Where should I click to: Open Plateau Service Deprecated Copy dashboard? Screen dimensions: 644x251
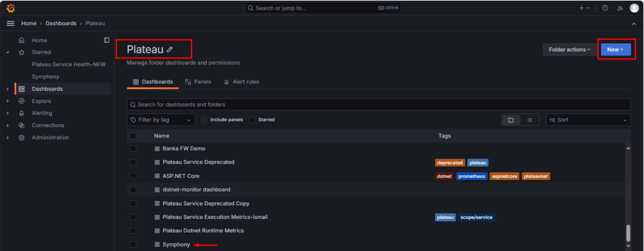pyautogui.click(x=206, y=203)
